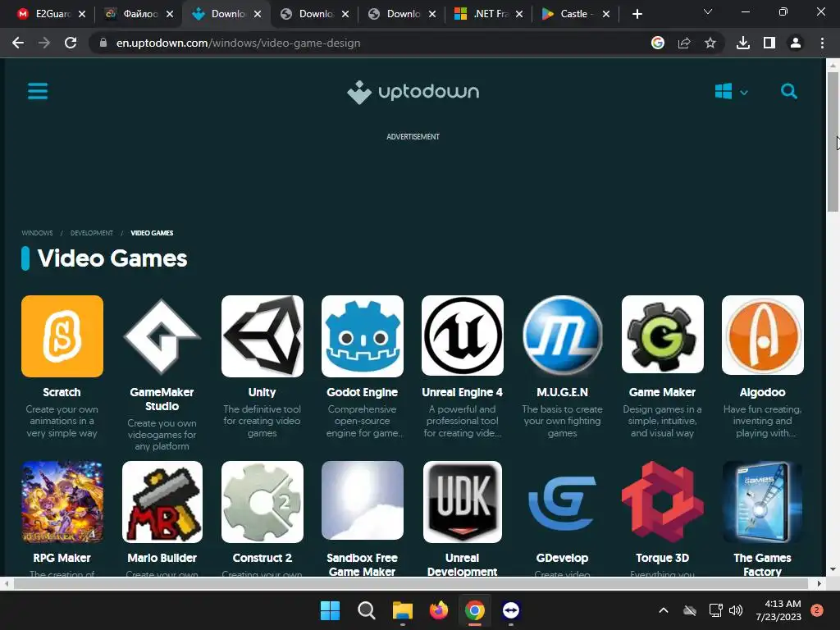Image resolution: width=840 pixels, height=630 pixels.
Task: Open a new browser tab
Action: point(637,14)
